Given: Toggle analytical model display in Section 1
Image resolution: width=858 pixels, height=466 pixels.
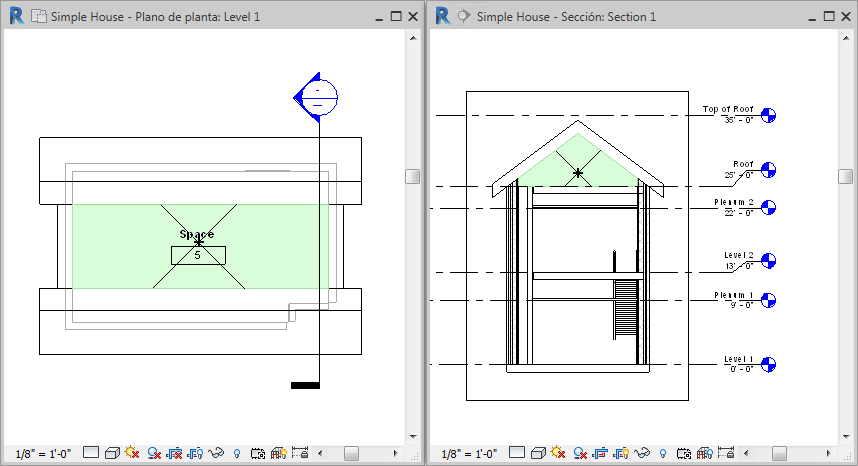Looking at the screenshot, I should point(705,453).
